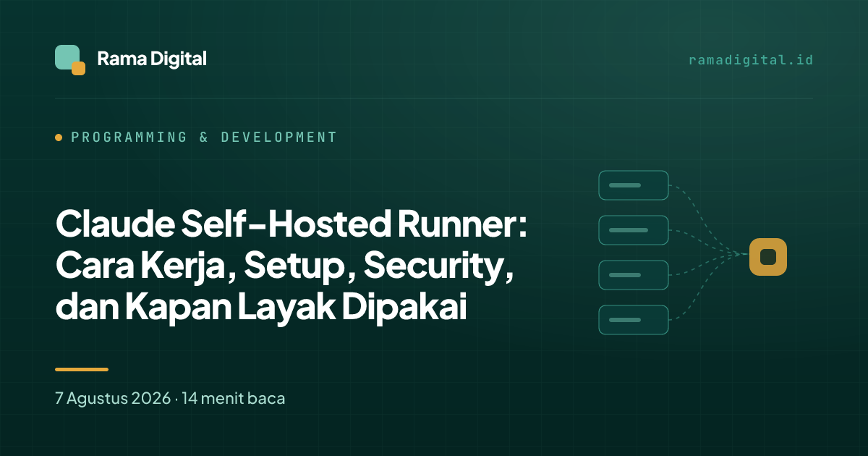Click the date 7 Agustus 2026 text
The width and height of the screenshot is (868, 456).
click(113, 398)
